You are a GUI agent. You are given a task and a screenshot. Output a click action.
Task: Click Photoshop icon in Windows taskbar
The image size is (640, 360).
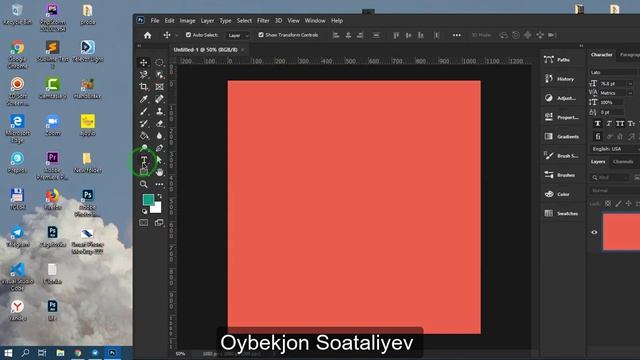[112, 353]
